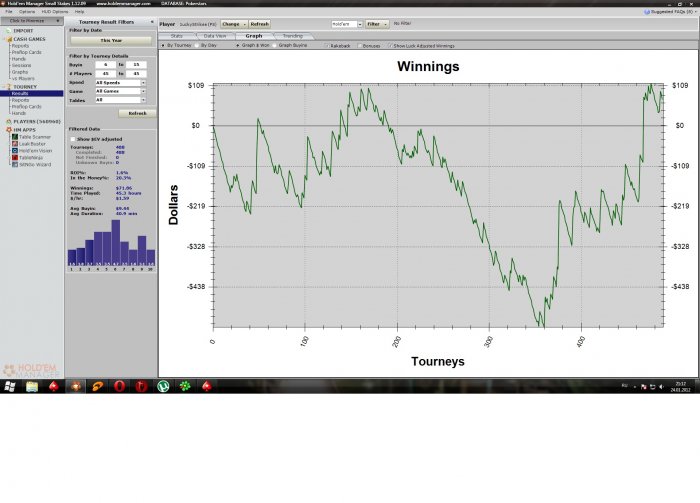
Task: Click the Refresh button next to Change
Action: (x=259, y=24)
